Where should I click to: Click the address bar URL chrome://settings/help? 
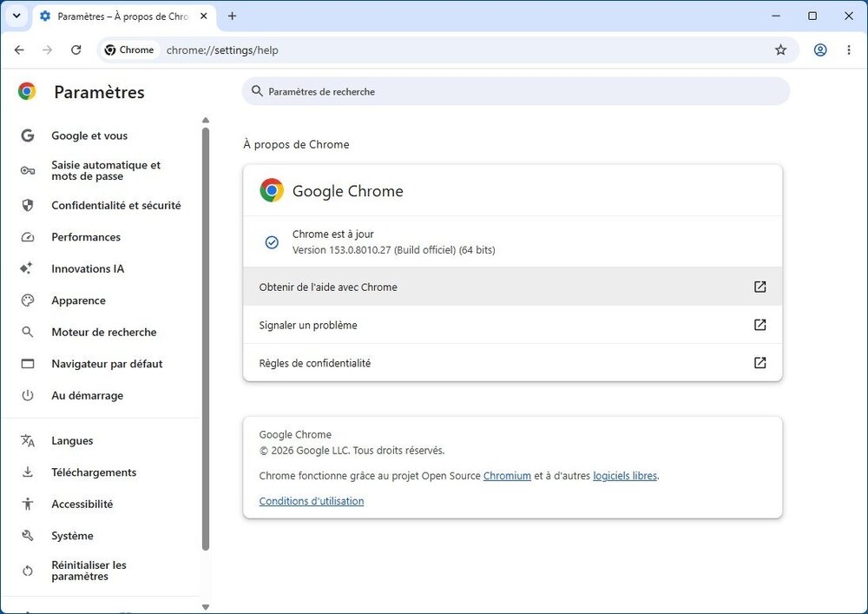tap(222, 50)
